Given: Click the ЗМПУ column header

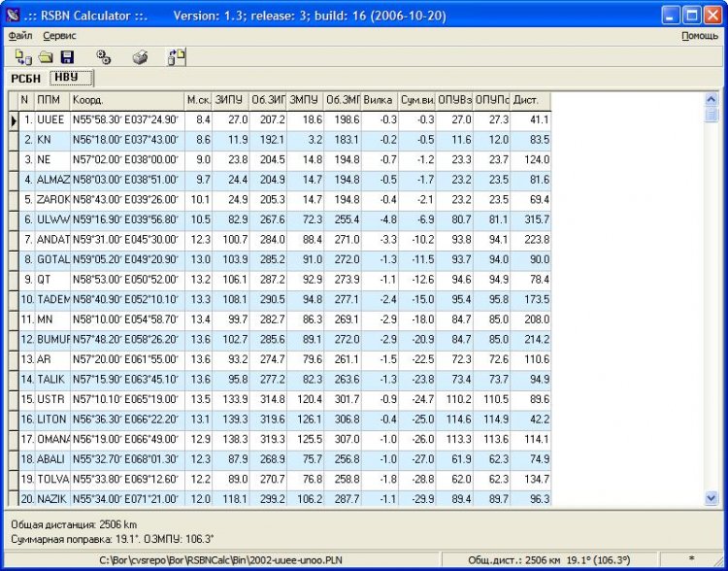Looking at the screenshot, I should coord(305,100).
